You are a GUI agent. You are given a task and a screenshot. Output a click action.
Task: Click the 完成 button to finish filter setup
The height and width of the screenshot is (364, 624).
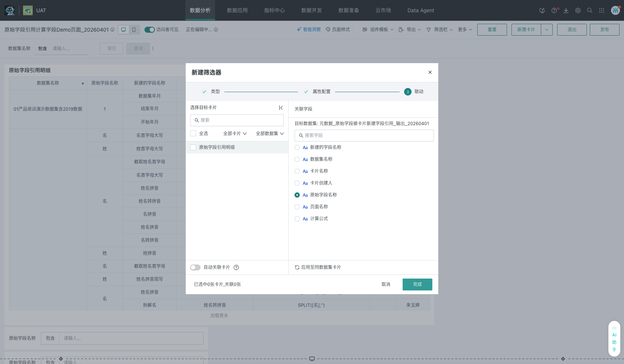(417, 284)
